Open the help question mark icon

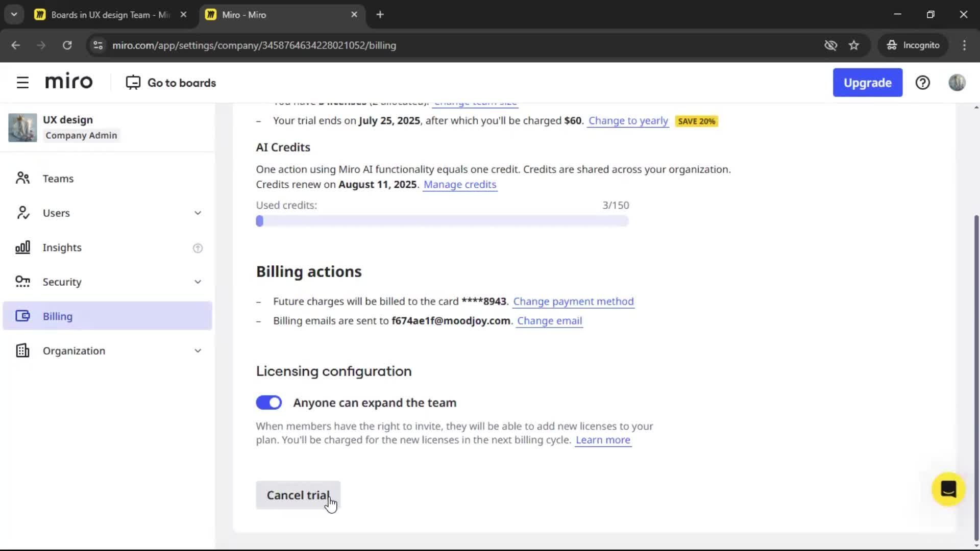[x=922, y=83]
